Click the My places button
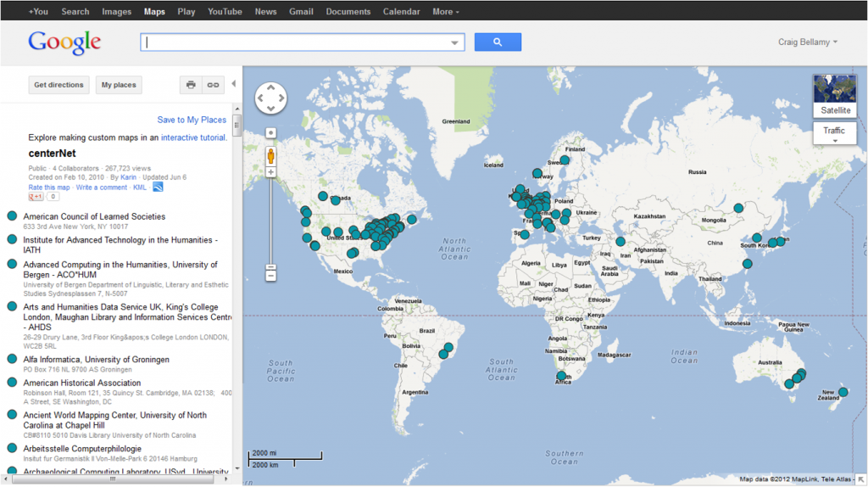 [119, 85]
